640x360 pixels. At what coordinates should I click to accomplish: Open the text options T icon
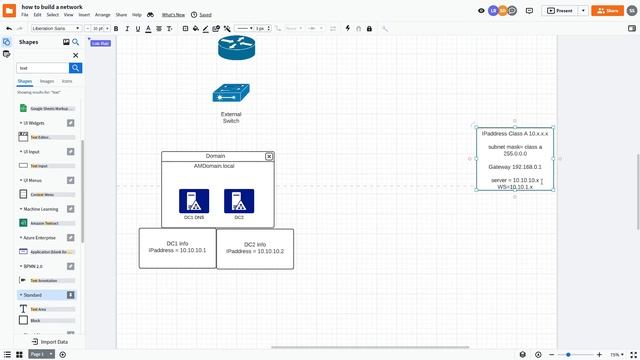point(169,29)
